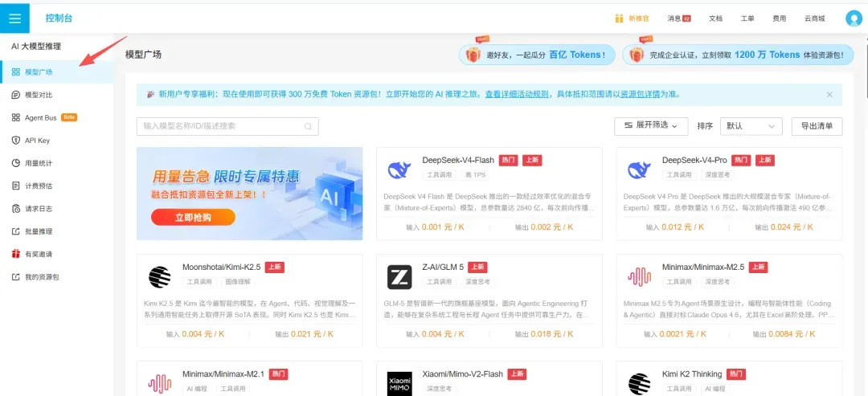Open 模型广场 in the sidebar
This screenshot has height=396, width=868.
coord(56,72)
